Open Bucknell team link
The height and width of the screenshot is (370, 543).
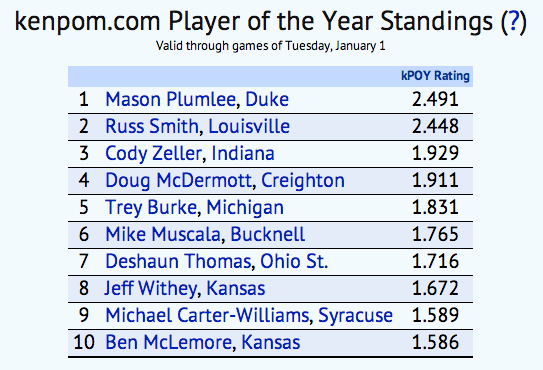click(x=268, y=235)
